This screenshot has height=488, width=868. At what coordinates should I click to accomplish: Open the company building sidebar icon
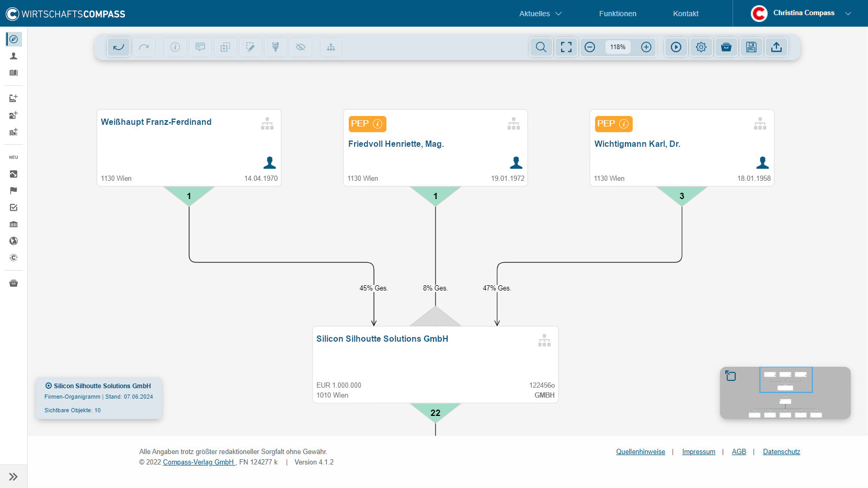[14, 73]
